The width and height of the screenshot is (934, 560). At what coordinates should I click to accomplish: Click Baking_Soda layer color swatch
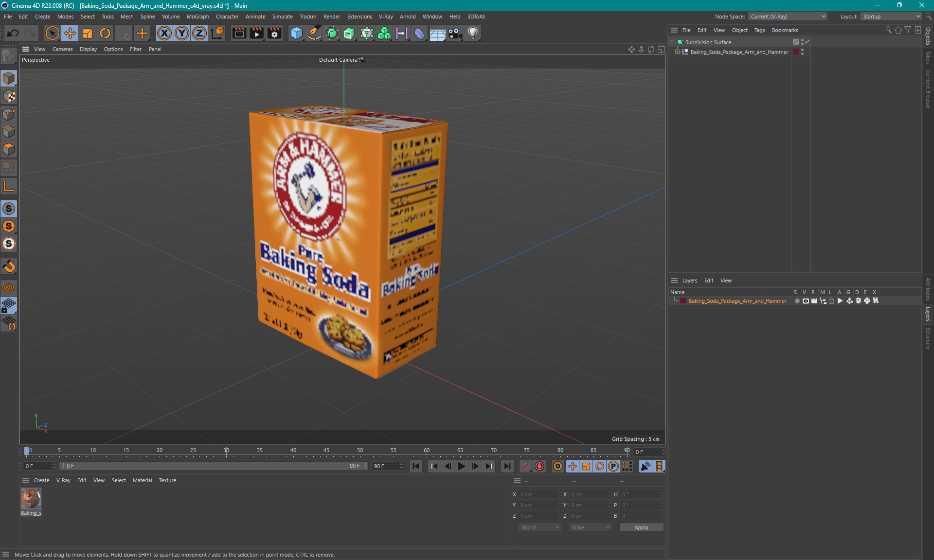tap(683, 301)
